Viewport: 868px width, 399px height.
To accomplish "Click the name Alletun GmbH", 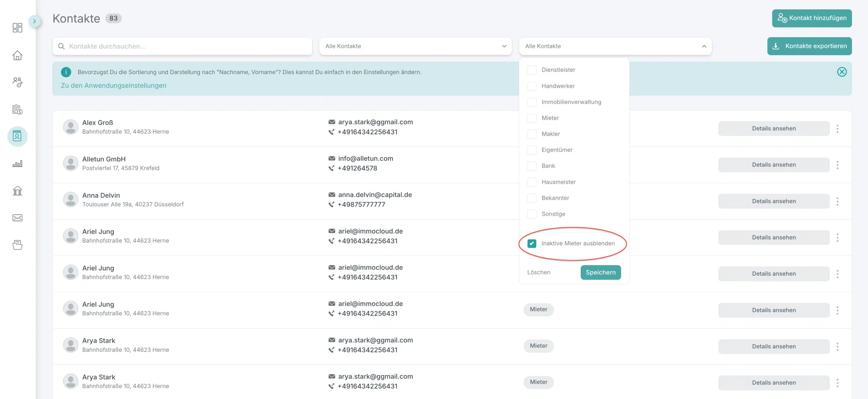I will (104, 159).
